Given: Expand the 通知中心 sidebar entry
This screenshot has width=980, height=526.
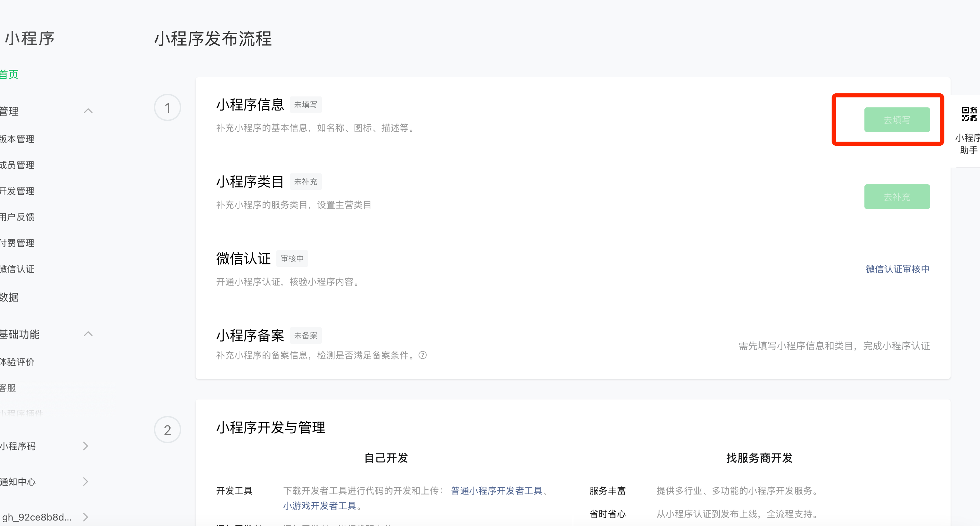Looking at the screenshot, I should (x=85, y=482).
